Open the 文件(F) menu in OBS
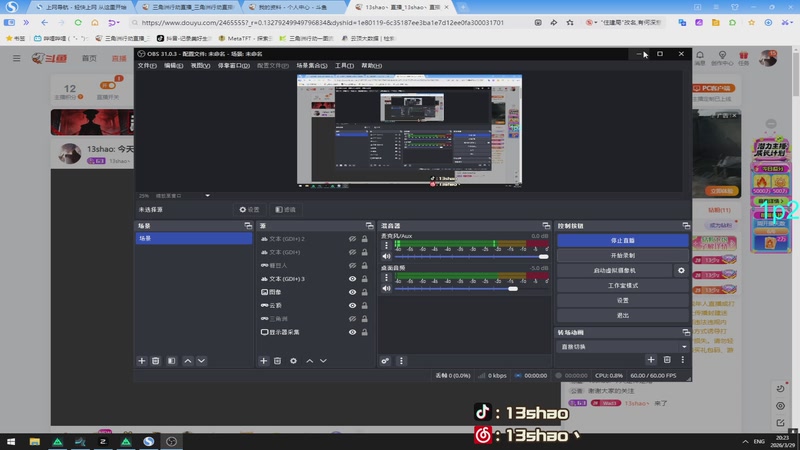Image resolution: width=800 pixels, height=450 pixels. (x=147, y=66)
